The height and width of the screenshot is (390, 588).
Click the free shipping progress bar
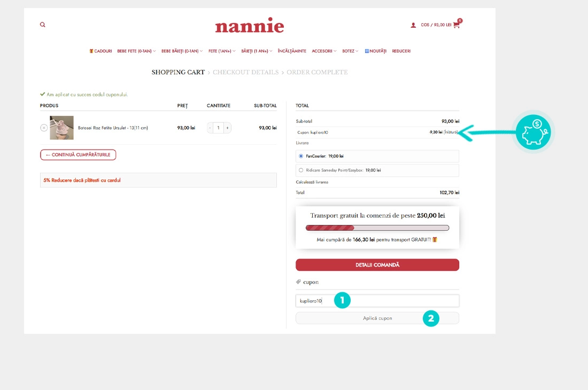click(x=377, y=228)
